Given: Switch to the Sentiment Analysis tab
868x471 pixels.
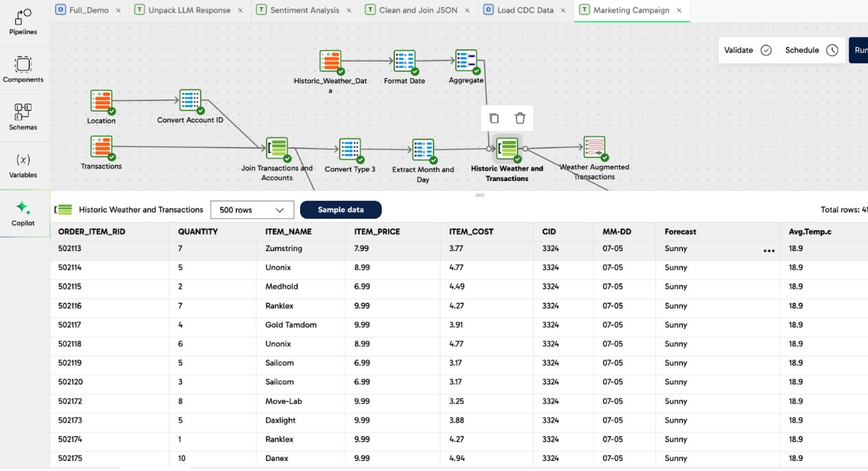Looking at the screenshot, I should click(304, 10).
